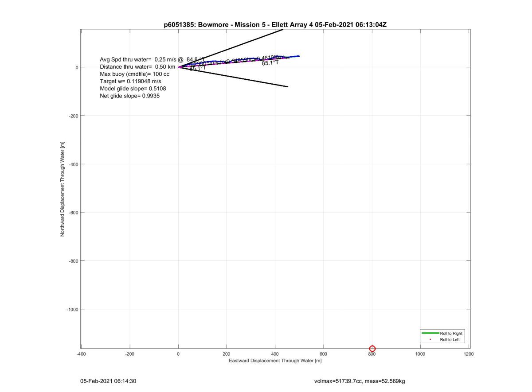
Task: Select the 'Distance thru water= 0.50 km' text
Action: pos(137,67)
